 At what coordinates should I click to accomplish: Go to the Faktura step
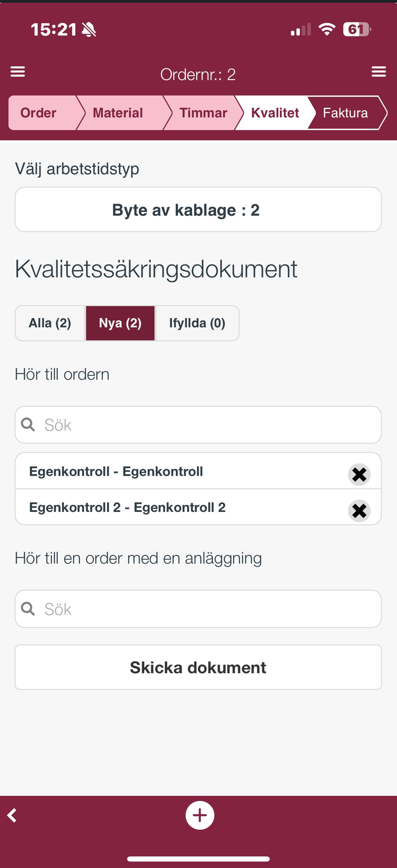click(x=345, y=113)
